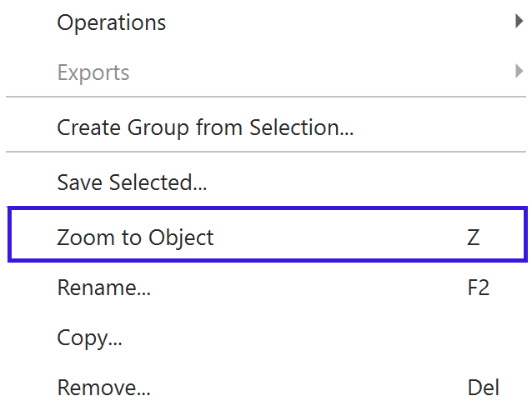
Task: Open the Operations submenu
Action: 112,23
